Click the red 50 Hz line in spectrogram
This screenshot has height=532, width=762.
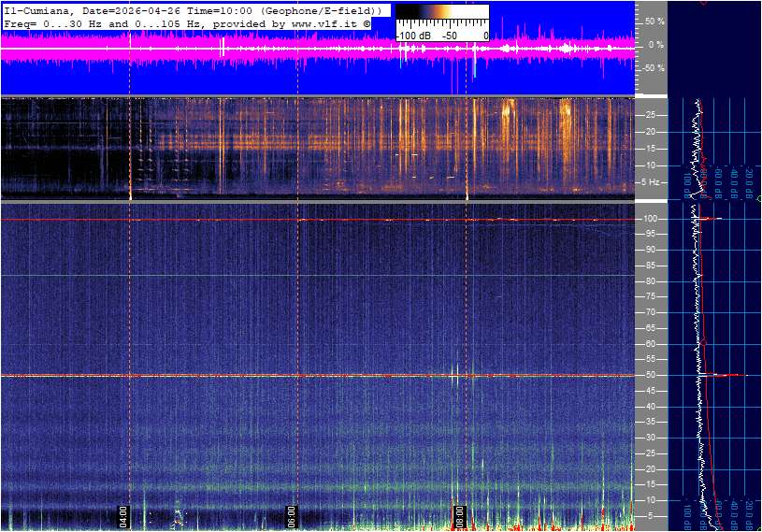234,376
